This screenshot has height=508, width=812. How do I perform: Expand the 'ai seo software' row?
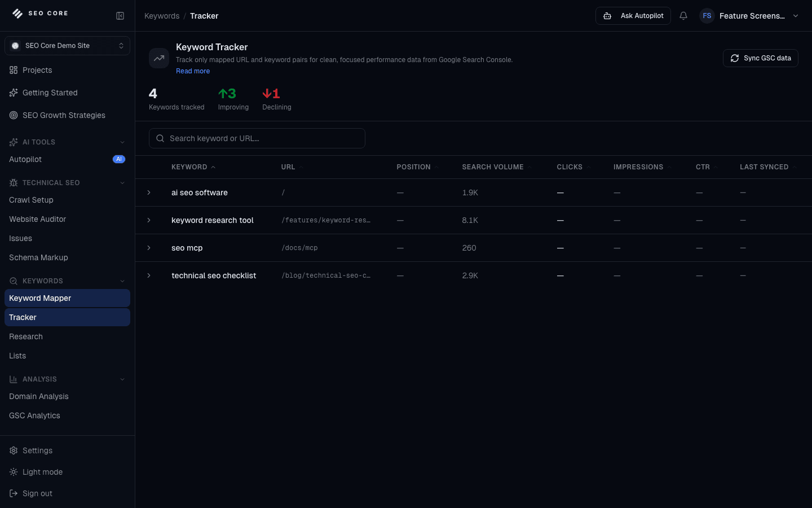point(149,192)
